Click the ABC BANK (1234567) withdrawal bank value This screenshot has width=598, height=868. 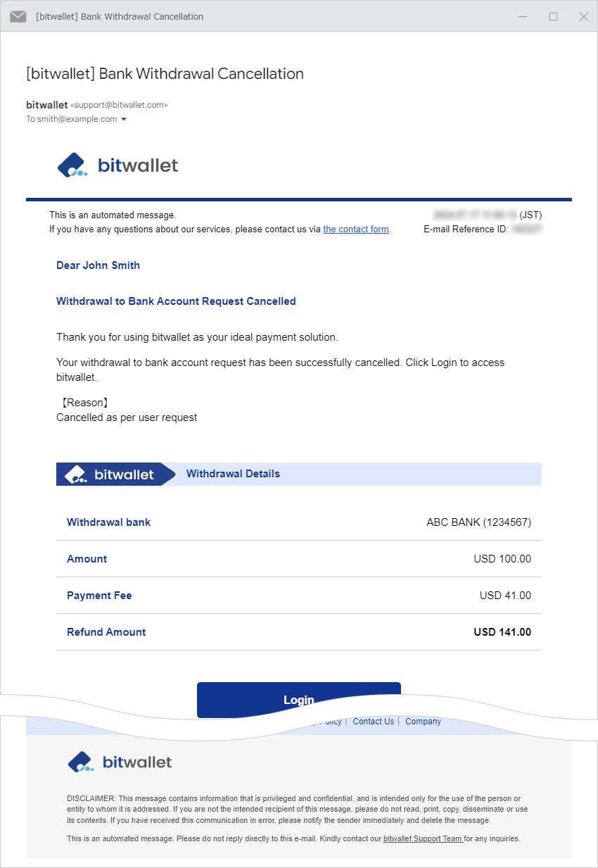click(x=478, y=522)
